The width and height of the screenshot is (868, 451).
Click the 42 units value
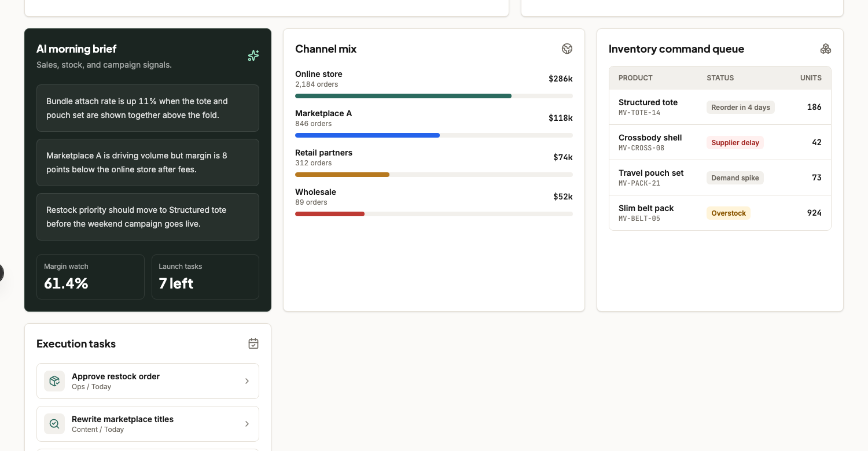816,142
